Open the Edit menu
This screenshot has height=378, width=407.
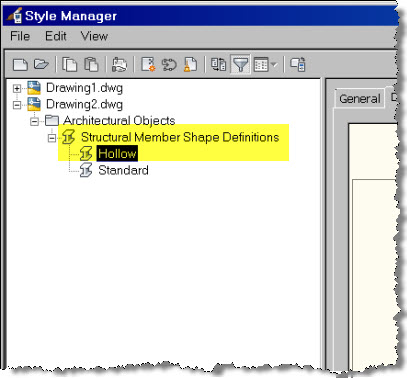(x=56, y=36)
